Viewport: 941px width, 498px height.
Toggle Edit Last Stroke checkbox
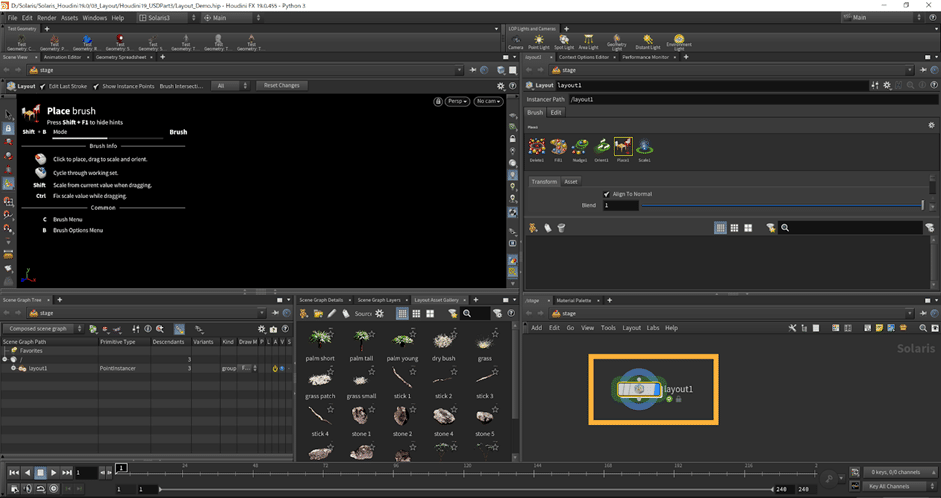[43, 86]
